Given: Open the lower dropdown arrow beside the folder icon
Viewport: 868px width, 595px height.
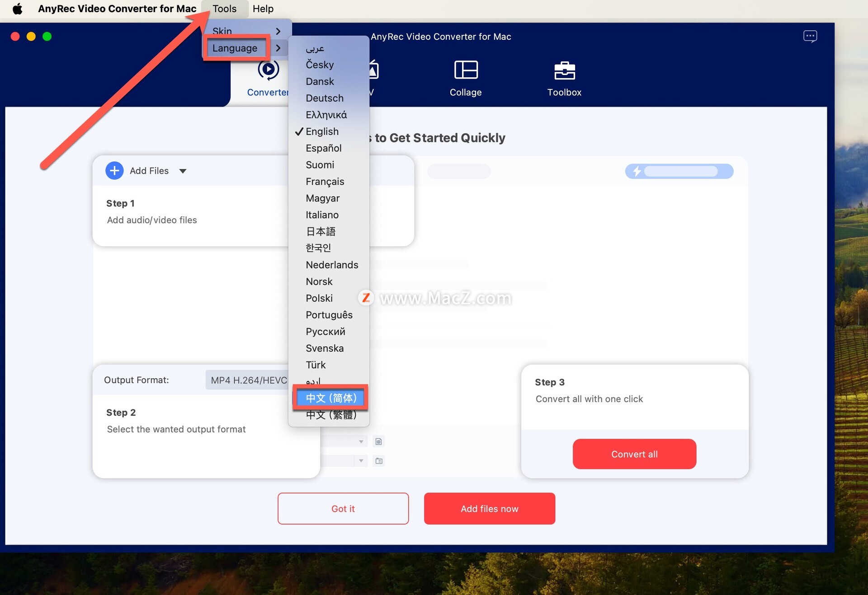Looking at the screenshot, I should pos(361,461).
